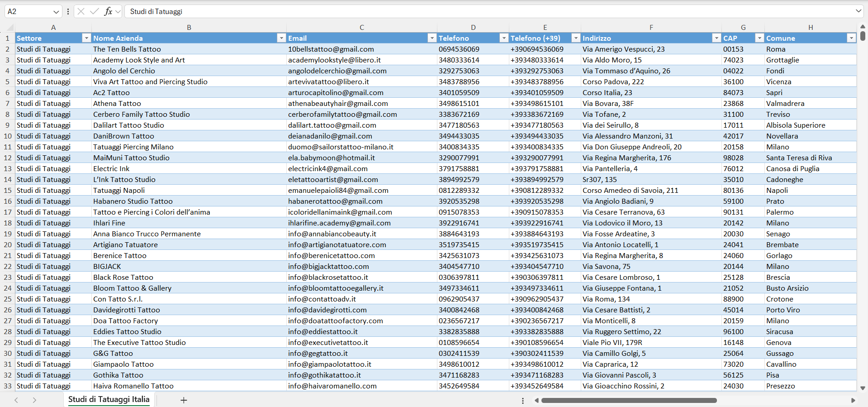Click cell Cerbero Family Tattoo Studio
The width and height of the screenshot is (868, 407).
[189, 114]
